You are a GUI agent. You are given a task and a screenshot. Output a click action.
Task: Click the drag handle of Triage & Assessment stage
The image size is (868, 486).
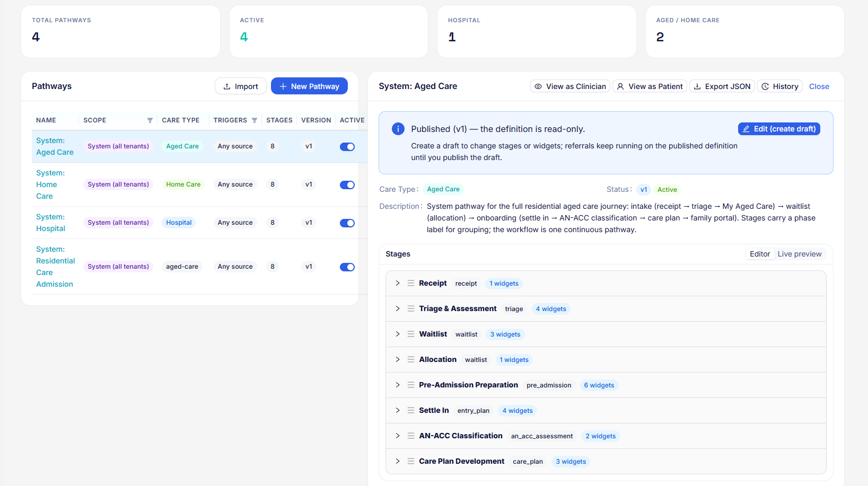pyautogui.click(x=411, y=308)
